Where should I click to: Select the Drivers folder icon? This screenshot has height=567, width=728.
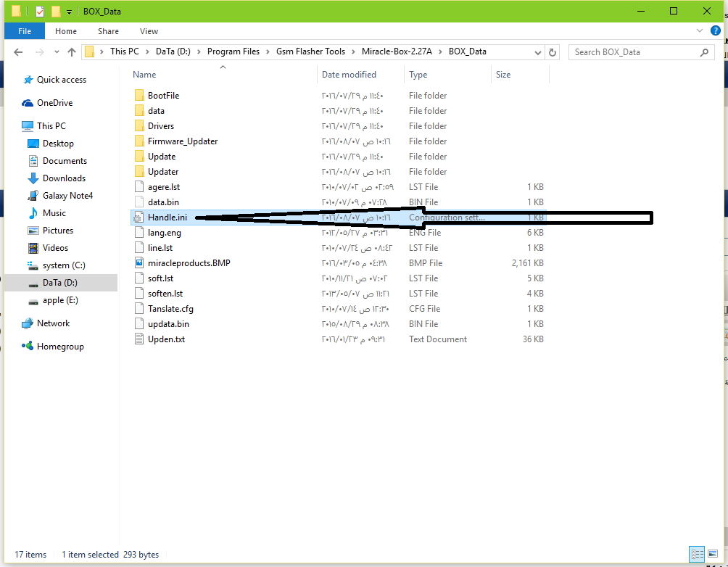click(x=139, y=126)
